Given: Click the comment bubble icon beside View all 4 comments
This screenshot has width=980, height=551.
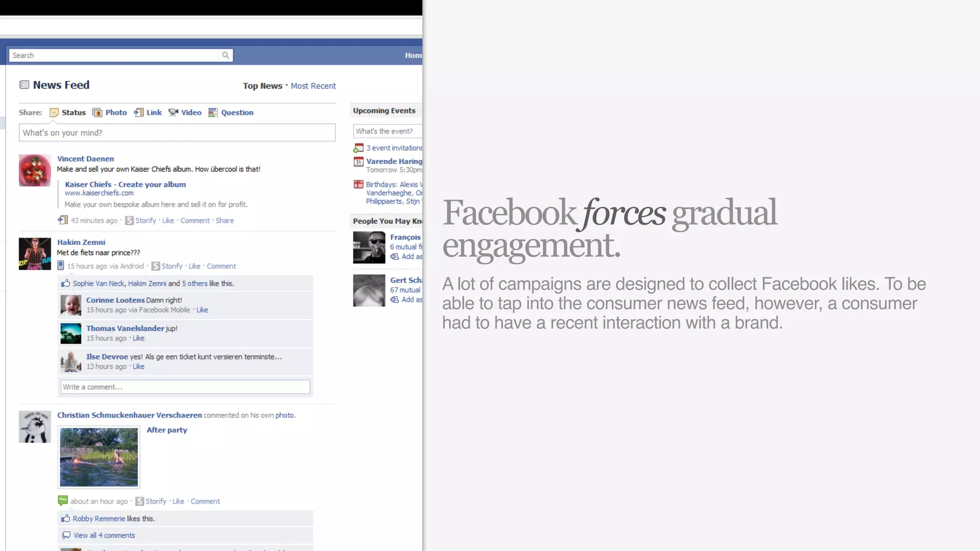Looking at the screenshot, I should click(66, 535).
